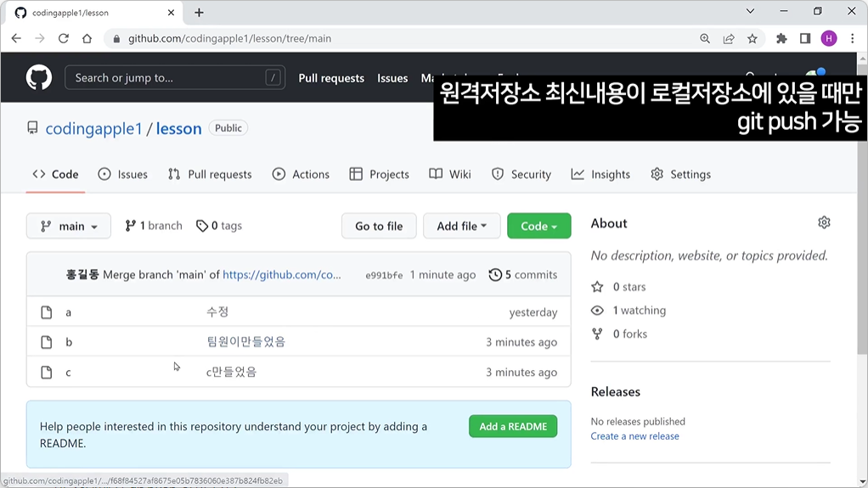Open the 팀원이만들었음 commit message
Image resolution: width=868 pixels, height=488 pixels.
[x=245, y=341]
